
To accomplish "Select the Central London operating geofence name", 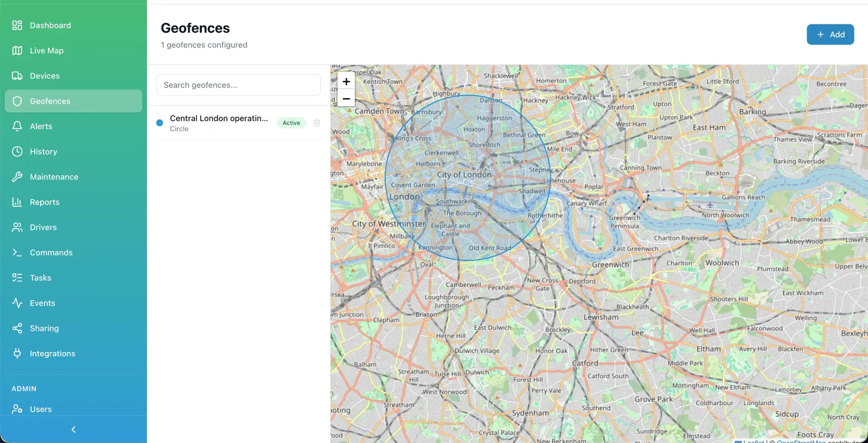I will [219, 118].
